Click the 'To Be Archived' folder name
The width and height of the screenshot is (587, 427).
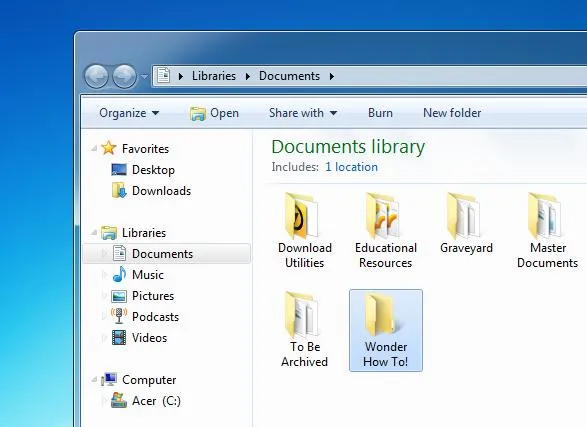point(305,354)
